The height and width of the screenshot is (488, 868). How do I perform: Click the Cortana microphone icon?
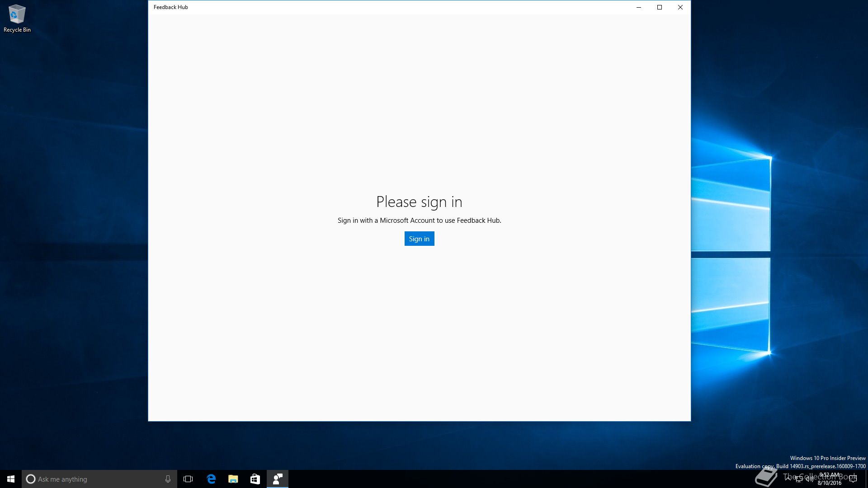click(x=168, y=479)
